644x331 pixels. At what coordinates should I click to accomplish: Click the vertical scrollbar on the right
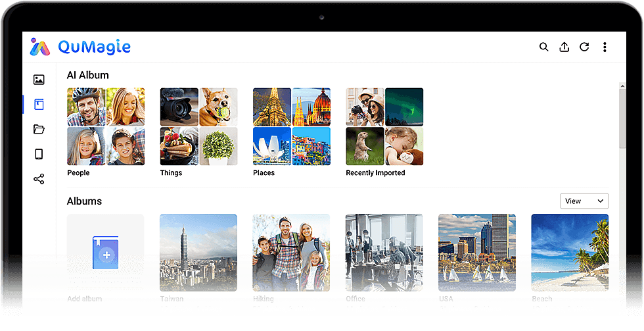point(622,118)
